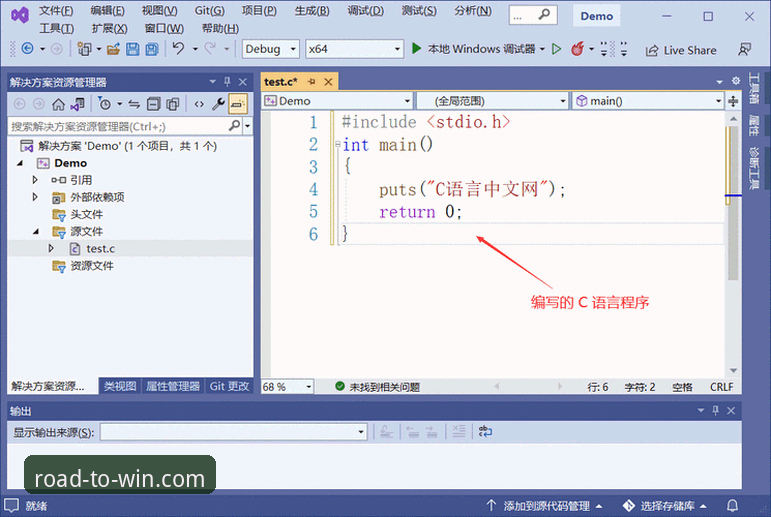
Task: Open Live Share
Action: [681, 50]
